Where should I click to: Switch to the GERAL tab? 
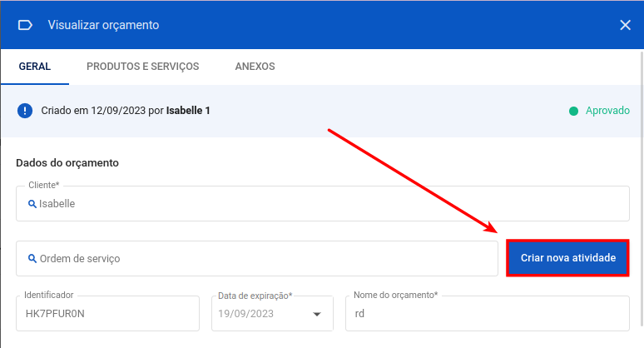coord(35,67)
